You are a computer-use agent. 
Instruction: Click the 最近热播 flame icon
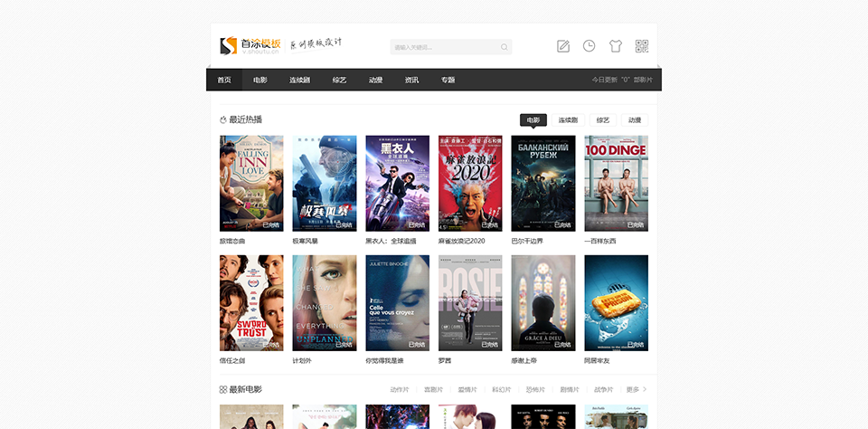223,119
